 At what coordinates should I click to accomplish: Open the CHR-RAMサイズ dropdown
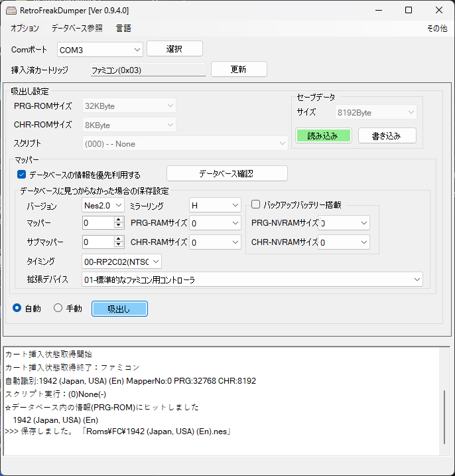tap(215, 242)
